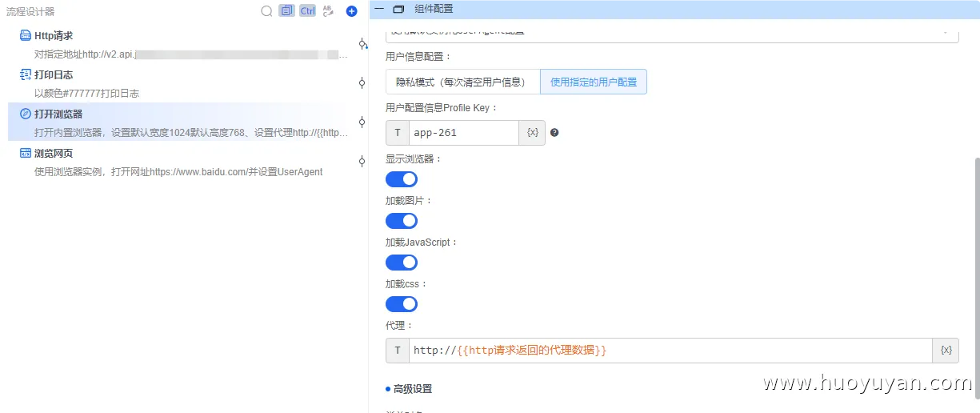Screen dimensions: 980x413
Task: Minimize the 组件配置 panel
Action: click(x=379, y=9)
